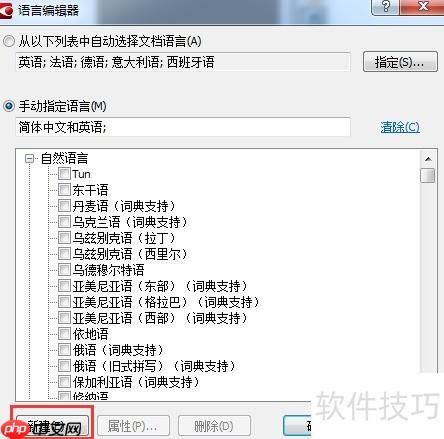Tick 乌兹别克语（拉丁）checkbox
The width and height of the screenshot is (444, 439).
pos(64,238)
